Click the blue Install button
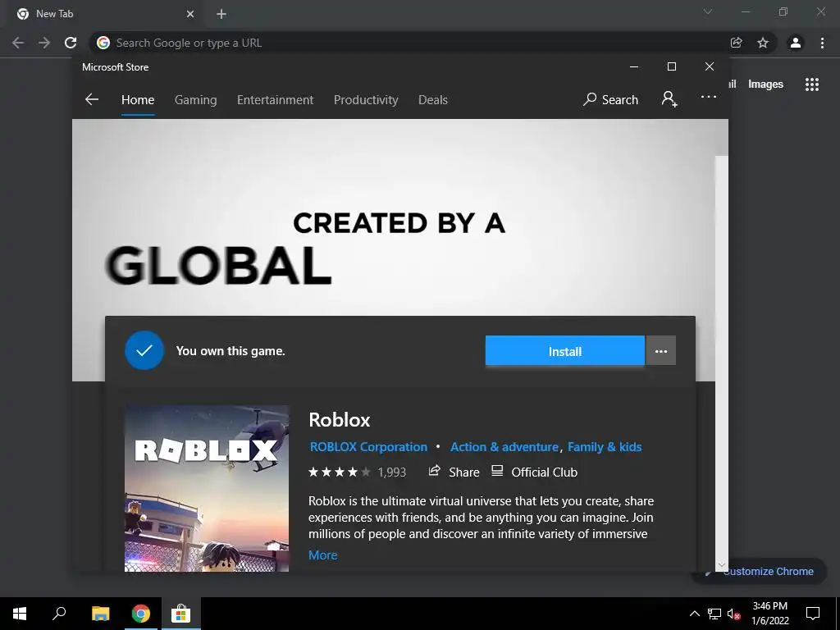 pos(564,351)
